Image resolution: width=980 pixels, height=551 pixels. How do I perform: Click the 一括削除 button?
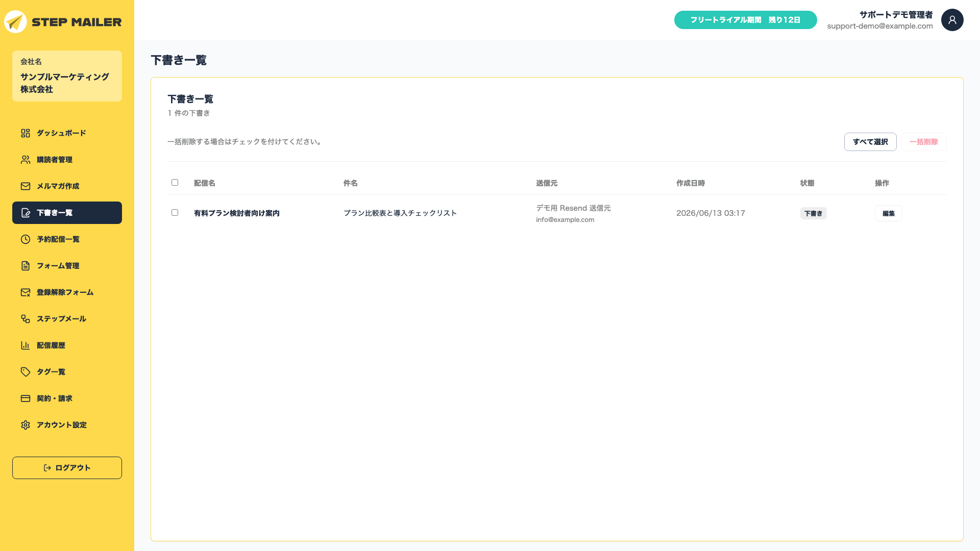(924, 142)
